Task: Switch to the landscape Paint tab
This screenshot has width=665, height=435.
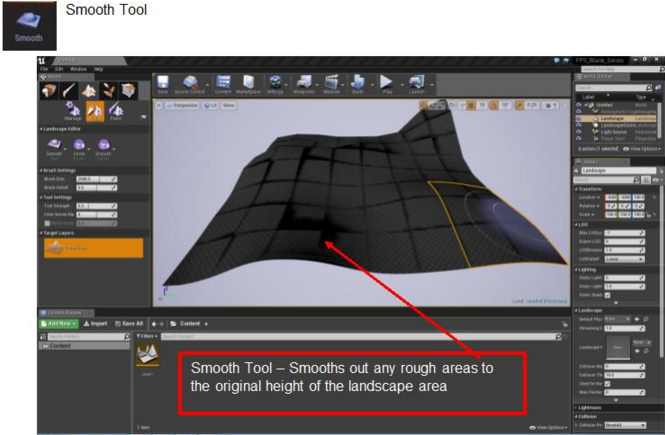Action: point(116,111)
